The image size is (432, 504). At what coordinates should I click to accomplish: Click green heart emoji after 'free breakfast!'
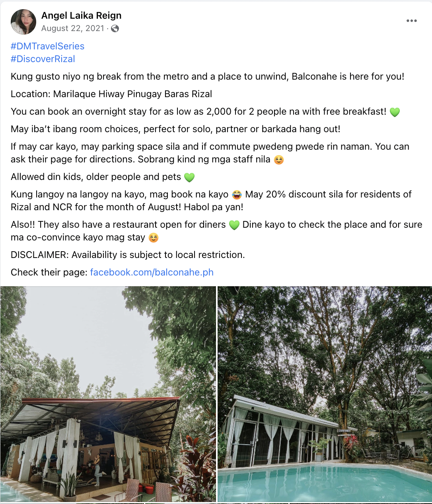point(395,112)
